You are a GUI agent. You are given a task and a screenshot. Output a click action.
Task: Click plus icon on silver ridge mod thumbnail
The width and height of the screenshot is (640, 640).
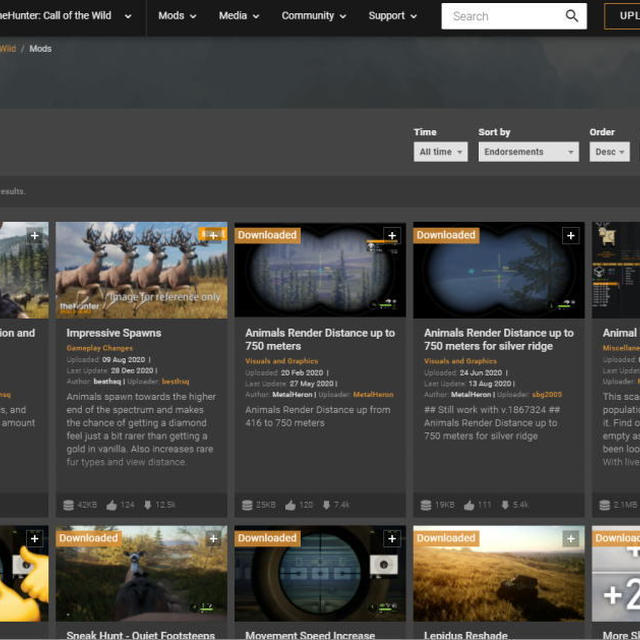coord(571,235)
